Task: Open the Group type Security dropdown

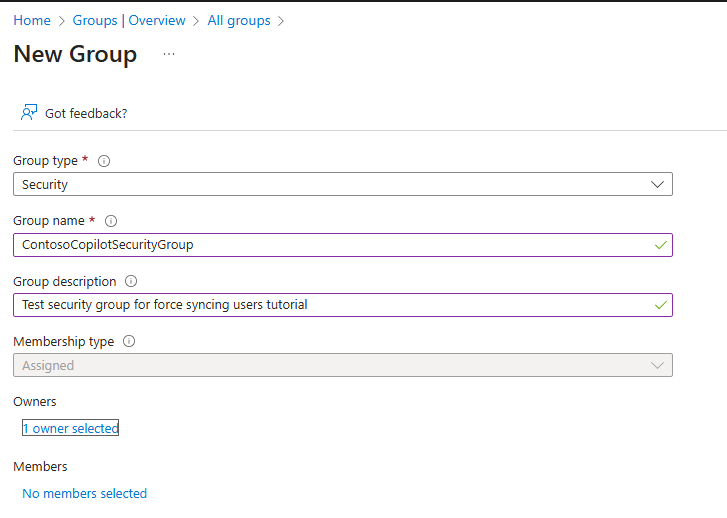Action: (330, 184)
